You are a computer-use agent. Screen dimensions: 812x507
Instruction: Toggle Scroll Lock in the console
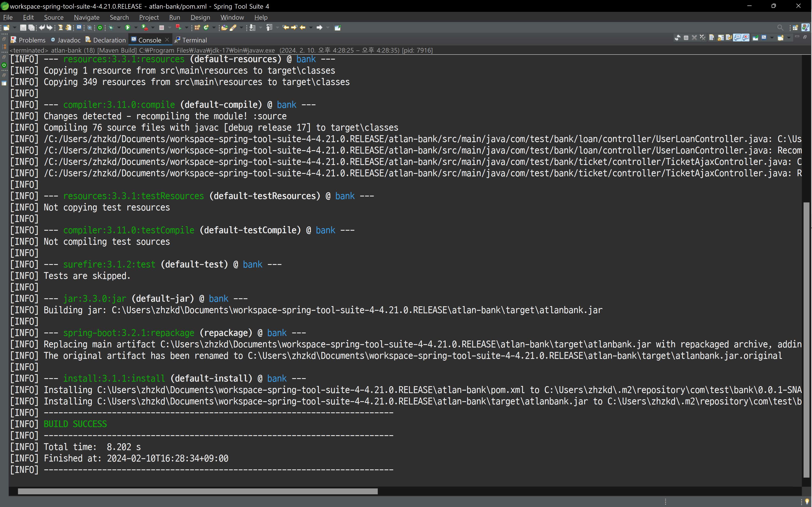coord(721,38)
